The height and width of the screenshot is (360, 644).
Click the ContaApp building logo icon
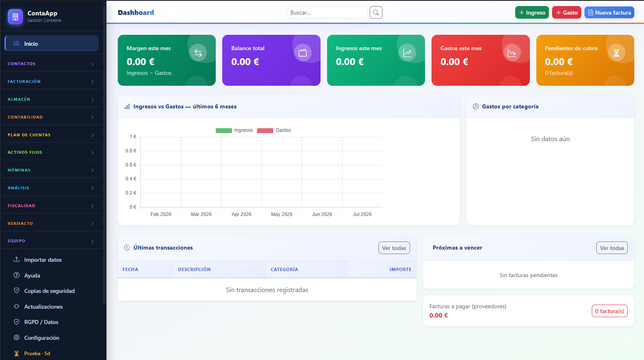(x=15, y=17)
